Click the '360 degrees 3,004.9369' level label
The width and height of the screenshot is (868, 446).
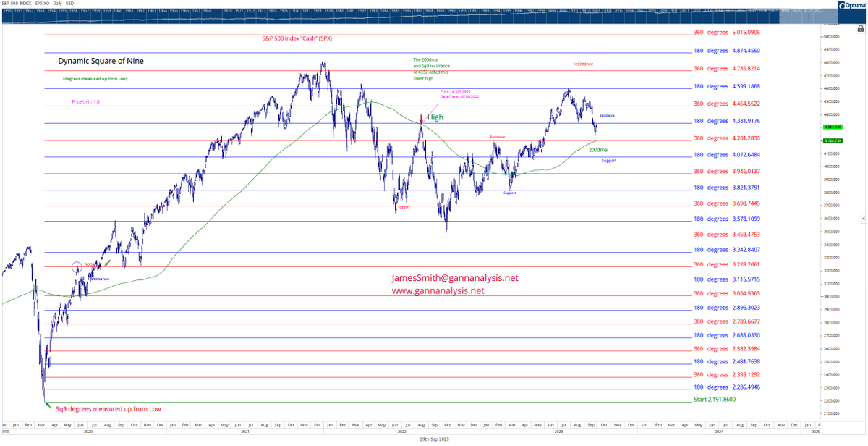727,293
